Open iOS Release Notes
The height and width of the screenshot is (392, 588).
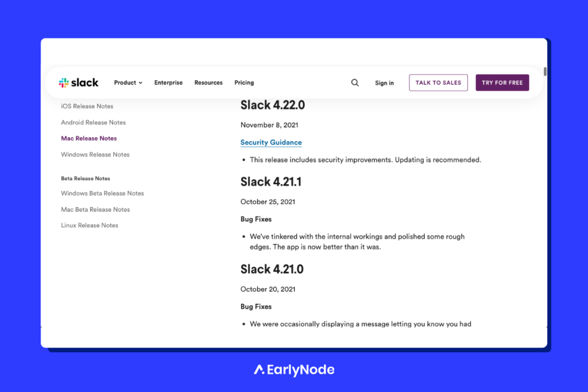pyautogui.click(x=87, y=106)
